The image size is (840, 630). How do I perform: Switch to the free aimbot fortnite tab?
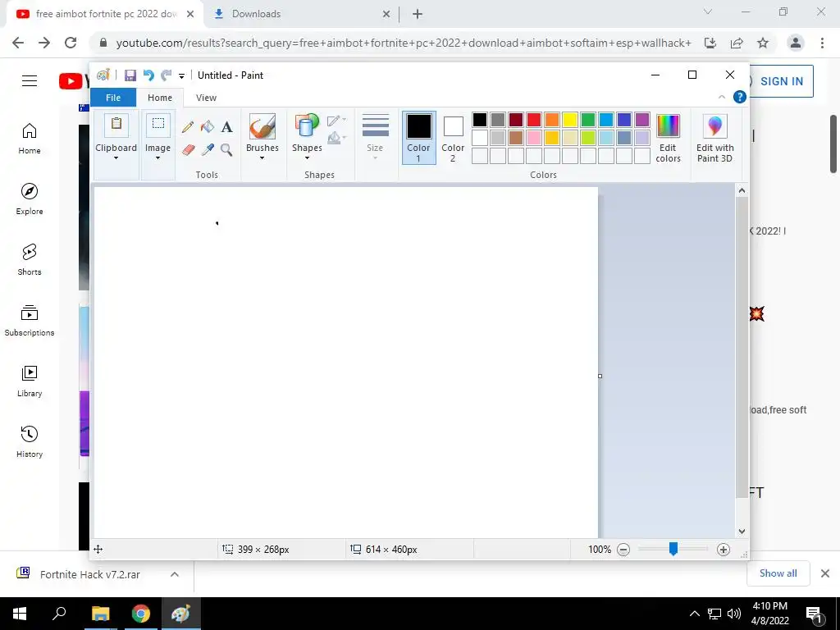[x=104, y=14]
